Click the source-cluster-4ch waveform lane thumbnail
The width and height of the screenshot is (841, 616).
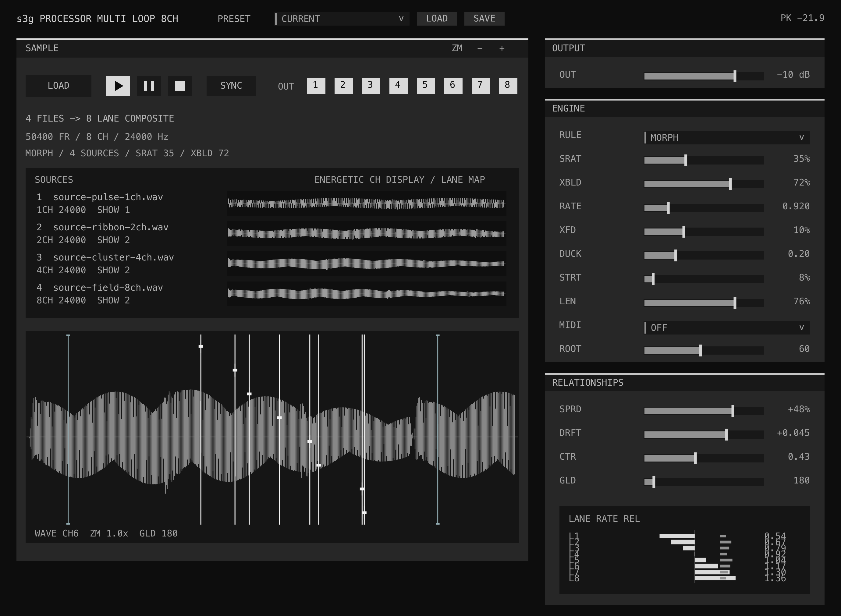point(366,264)
